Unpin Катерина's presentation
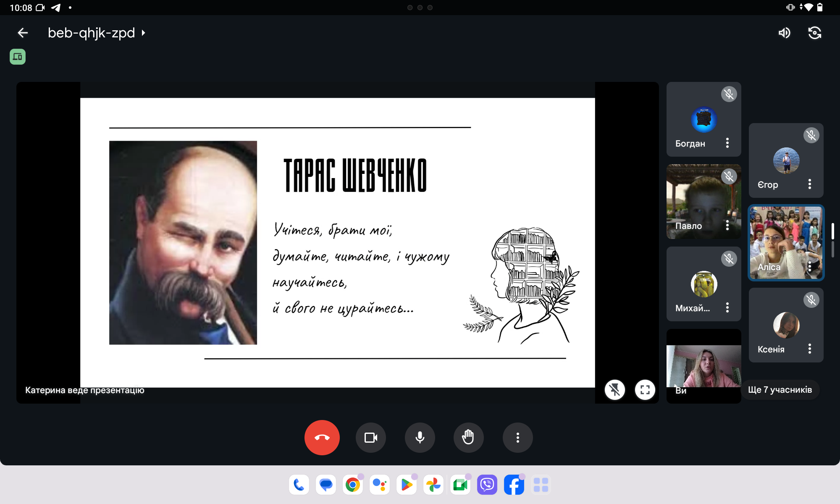Image resolution: width=840 pixels, height=504 pixels. coord(614,390)
